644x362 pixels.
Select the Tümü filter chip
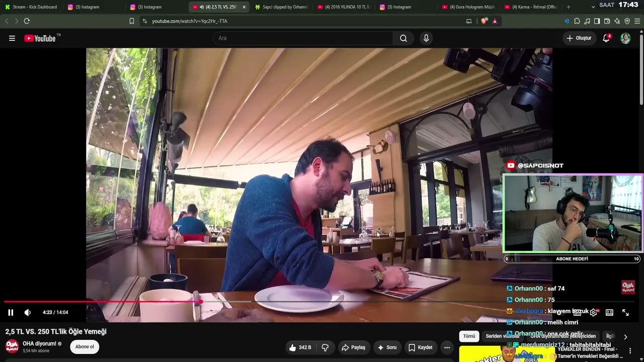[x=469, y=336]
